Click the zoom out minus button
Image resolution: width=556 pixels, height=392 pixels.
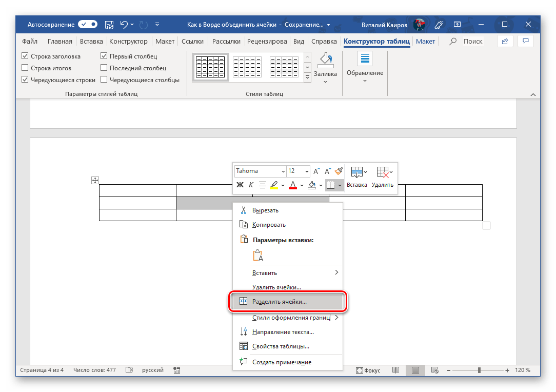tap(449, 370)
